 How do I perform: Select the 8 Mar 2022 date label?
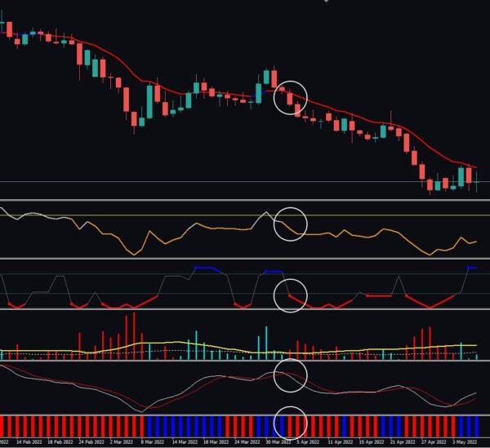[x=152, y=442]
